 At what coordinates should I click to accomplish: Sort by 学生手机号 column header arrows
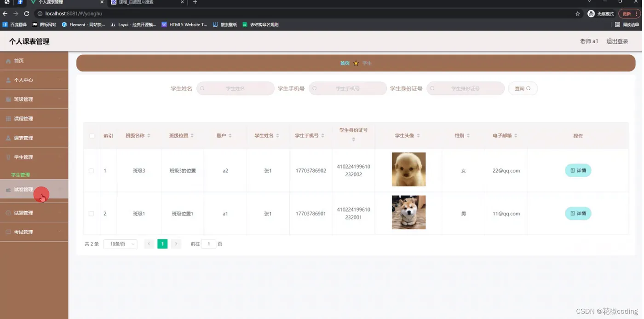322,136
